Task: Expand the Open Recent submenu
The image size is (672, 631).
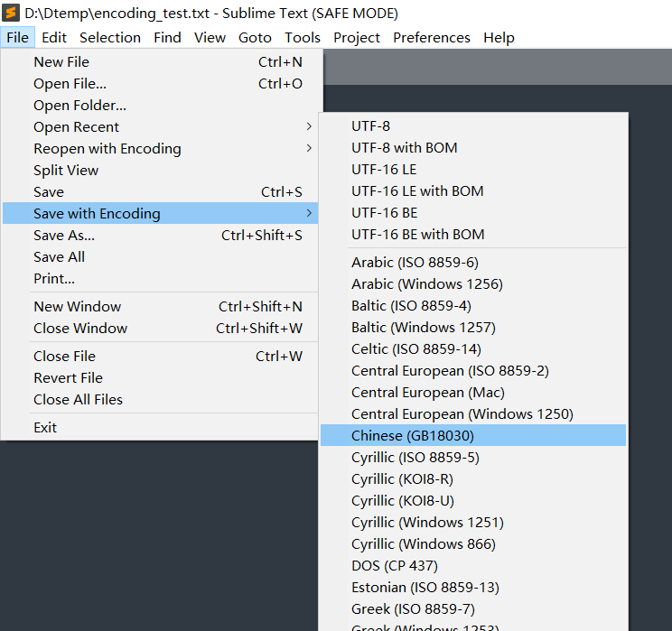Action: pyautogui.click(x=160, y=126)
